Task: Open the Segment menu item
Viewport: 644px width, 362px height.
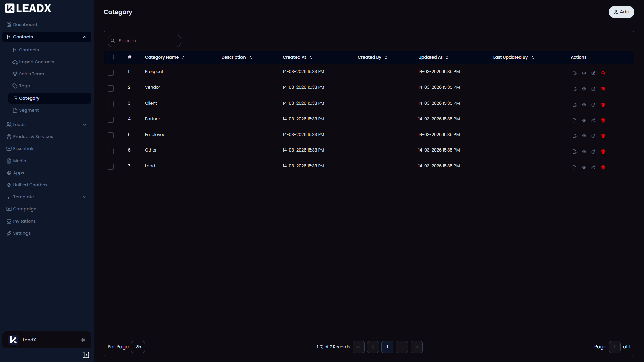Action: [29, 110]
